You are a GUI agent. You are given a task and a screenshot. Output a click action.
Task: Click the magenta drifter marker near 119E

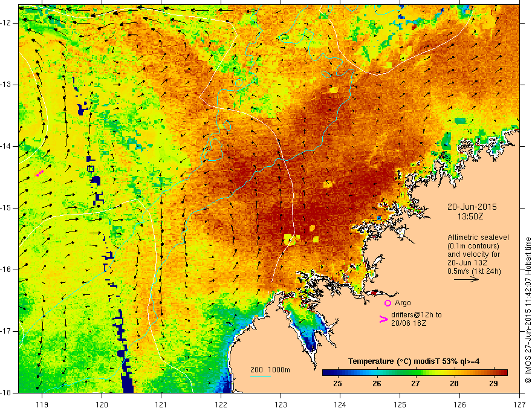(x=40, y=173)
